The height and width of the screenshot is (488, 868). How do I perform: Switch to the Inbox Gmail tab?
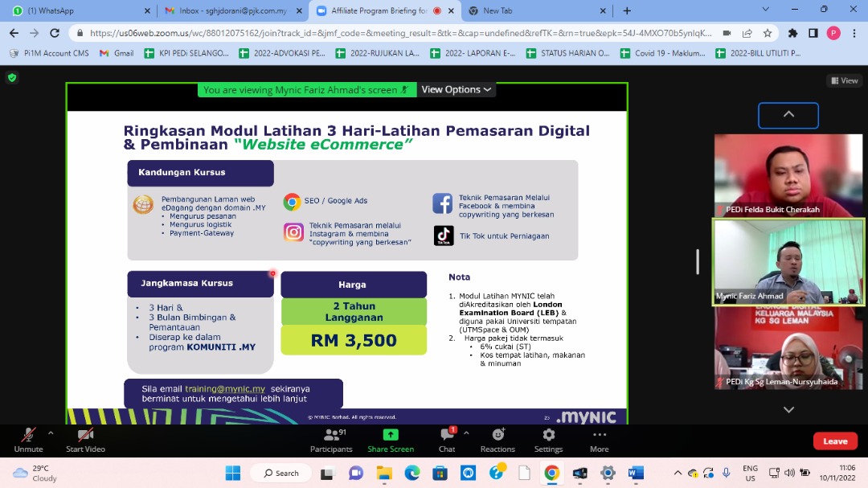[234, 10]
